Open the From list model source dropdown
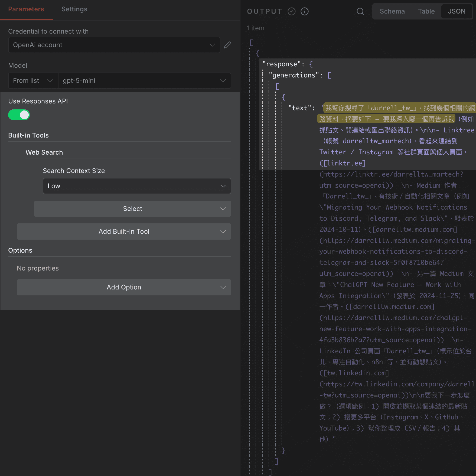Image resolution: width=476 pixels, height=476 pixels. pyautogui.click(x=33, y=80)
